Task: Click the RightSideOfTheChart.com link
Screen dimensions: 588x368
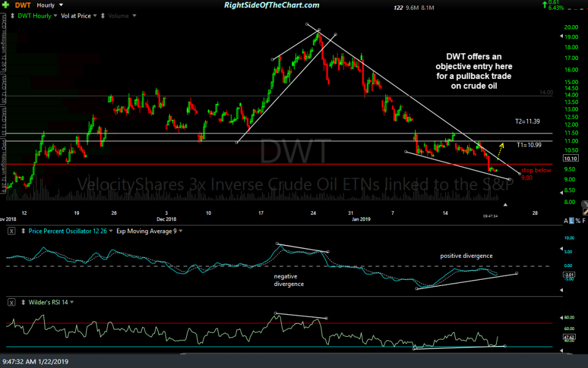Action: [x=272, y=6]
